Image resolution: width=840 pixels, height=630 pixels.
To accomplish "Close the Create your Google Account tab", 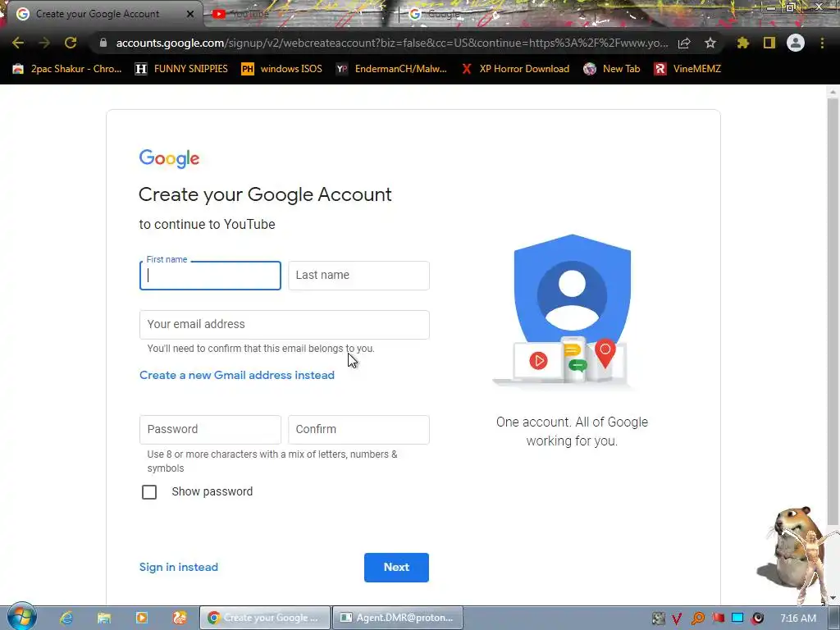I will 190,14.
